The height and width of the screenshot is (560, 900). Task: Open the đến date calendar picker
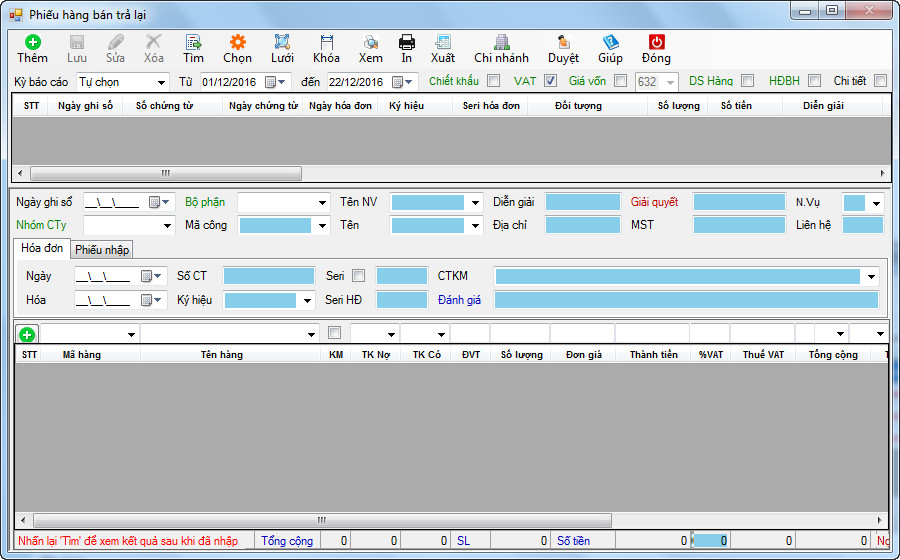pyautogui.click(x=402, y=82)
